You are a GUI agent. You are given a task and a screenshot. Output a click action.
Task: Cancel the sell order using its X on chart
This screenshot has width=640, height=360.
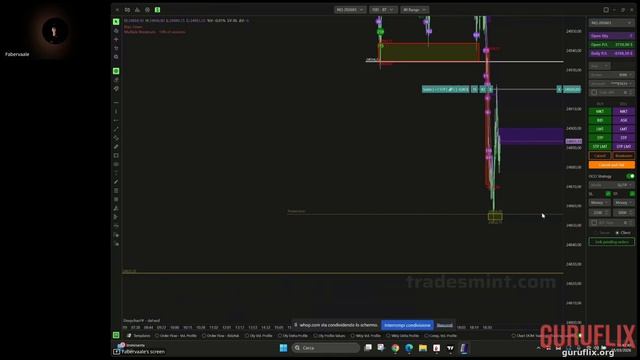pyautogui.click(x=559, y=89)
